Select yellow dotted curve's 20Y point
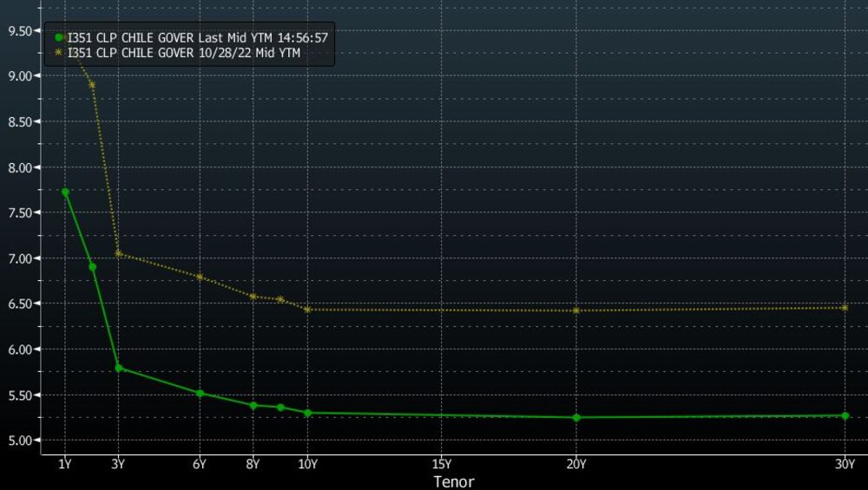868x490 pixels. coord(576,310)
